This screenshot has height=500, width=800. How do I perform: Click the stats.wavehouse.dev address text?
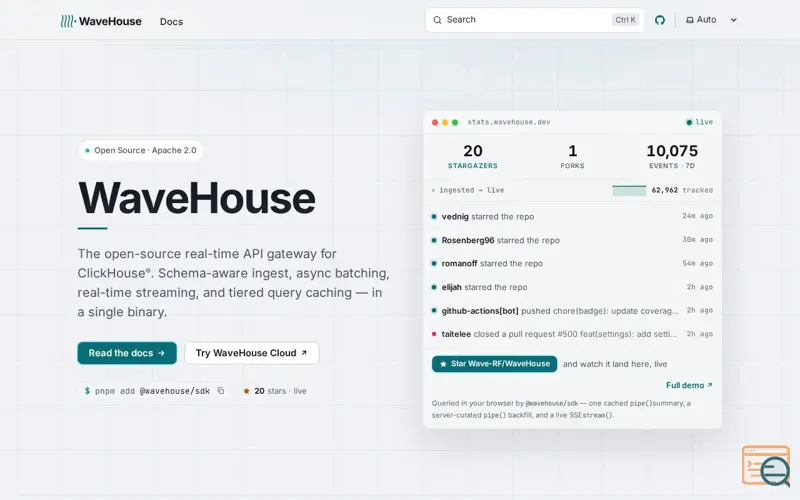point(509,122)
